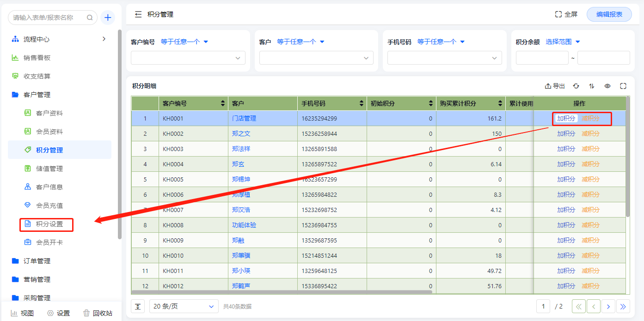Image resolution: width=644 pixels, height=321 pixels.
Task: Open 积分设置 in the sidebar
Action: coord(49,224)
